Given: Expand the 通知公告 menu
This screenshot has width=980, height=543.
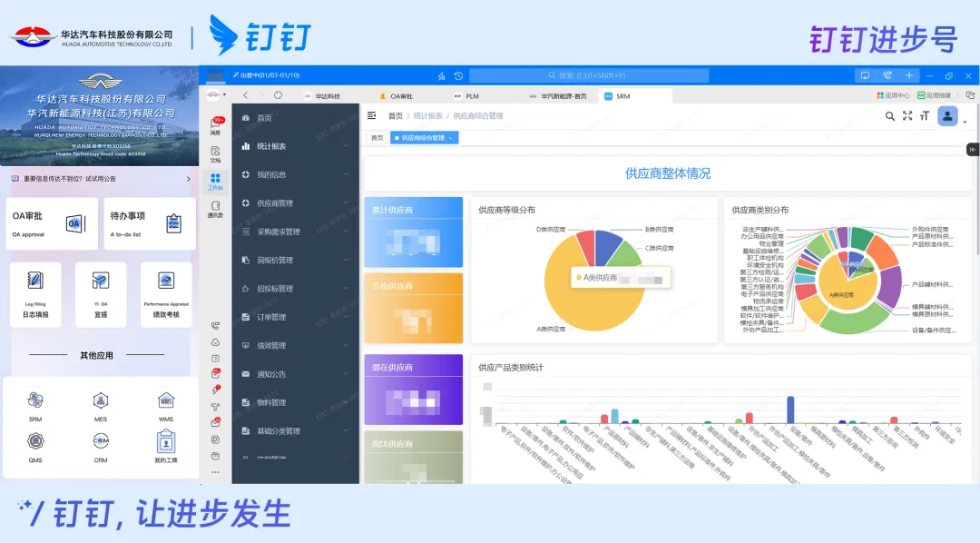Looking at the screenshot, I should pos(296,374).
